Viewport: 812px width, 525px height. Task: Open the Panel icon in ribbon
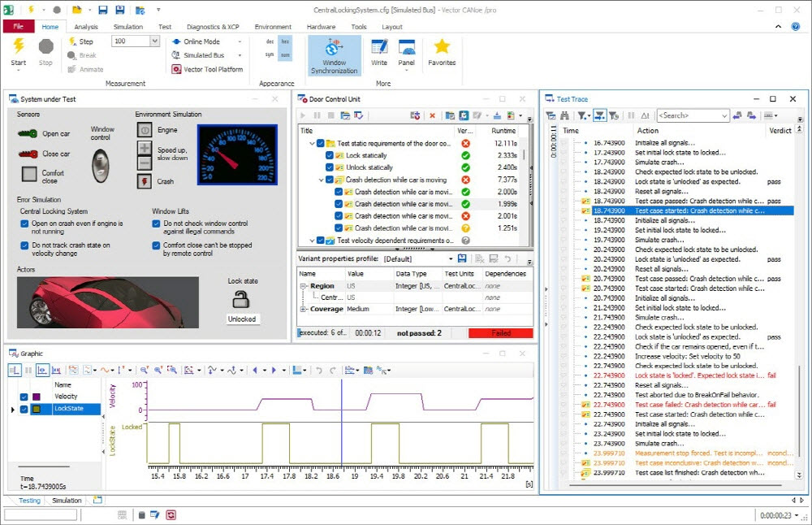pyautogui.click(x=406, y=47)
